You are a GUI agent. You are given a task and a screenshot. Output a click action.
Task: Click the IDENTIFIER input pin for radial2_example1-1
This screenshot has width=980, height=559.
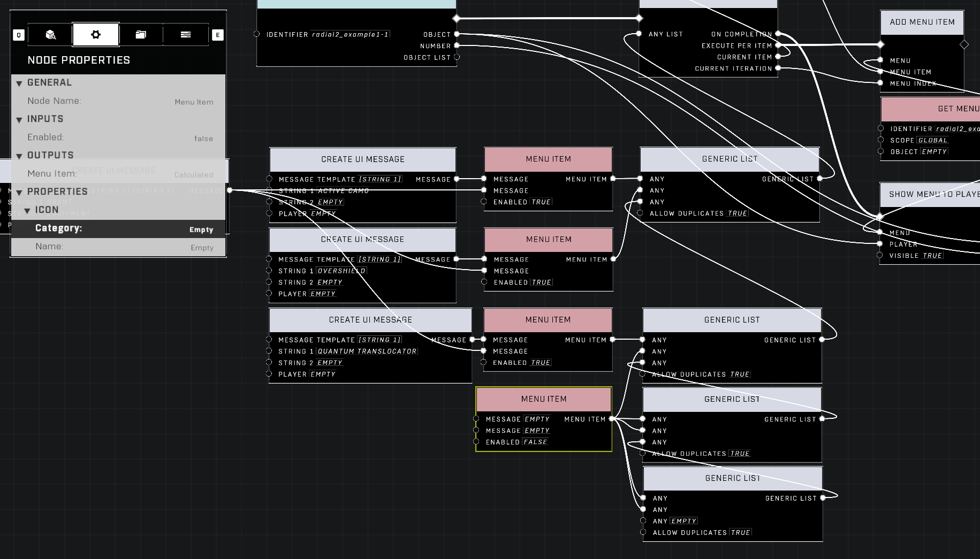[x=257, y=34]
